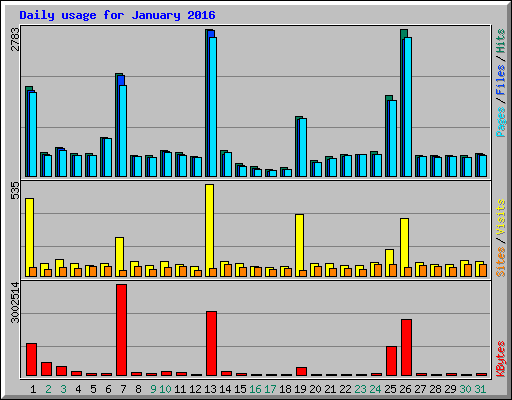Click day 30 on the date axis
The width and height of the screenshot is (512, 400).
point(465,389)
